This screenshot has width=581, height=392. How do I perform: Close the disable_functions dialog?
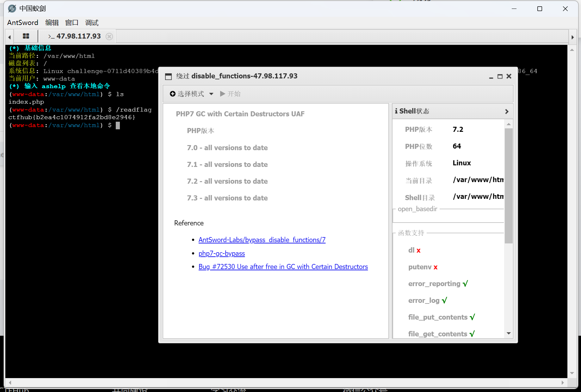coord(509,76)
